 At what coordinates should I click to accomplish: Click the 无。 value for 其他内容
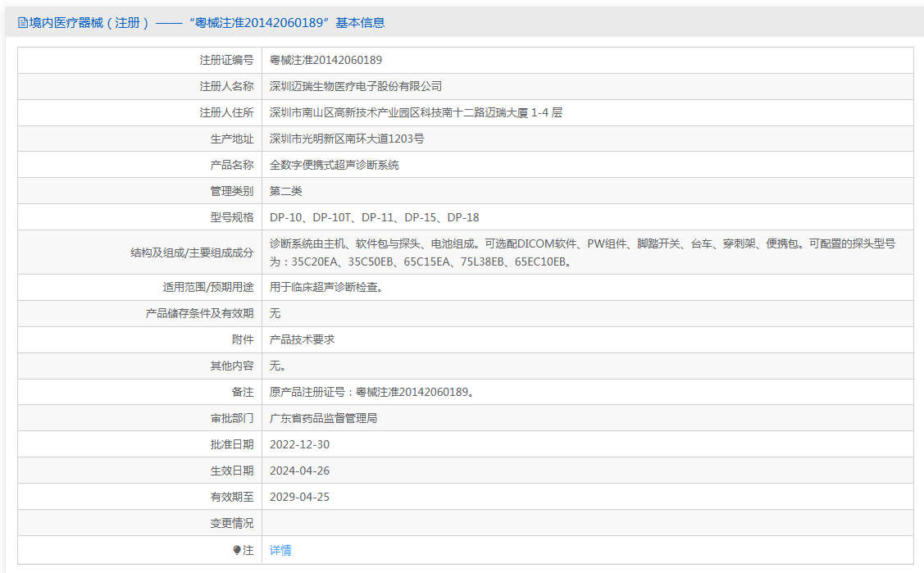[278, 366]
